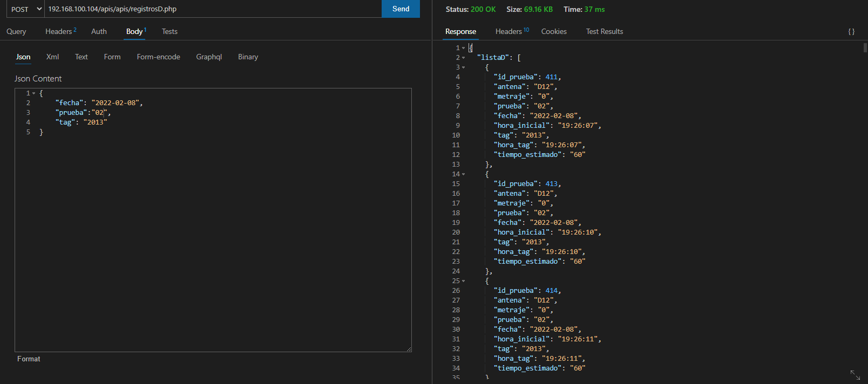The height and width of the screenshot is (384, 868).
Task: Click the response scrollbar thumb
Action: [865, 47]
